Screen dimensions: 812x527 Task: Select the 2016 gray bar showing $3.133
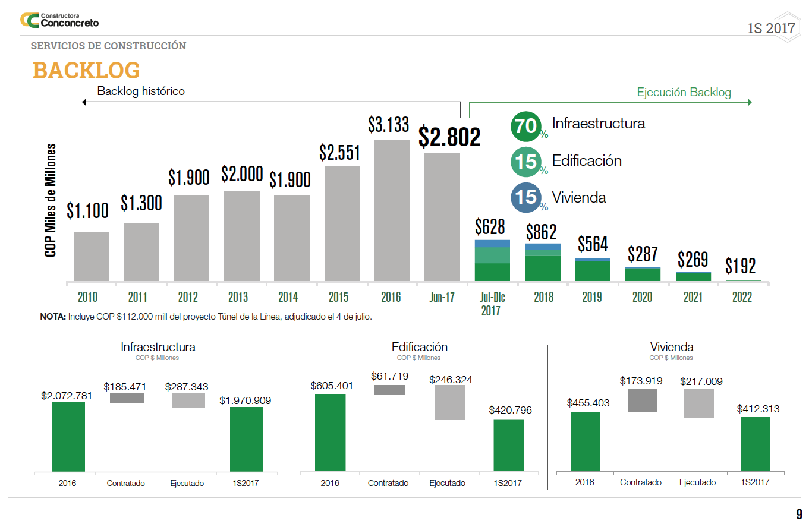392,210
